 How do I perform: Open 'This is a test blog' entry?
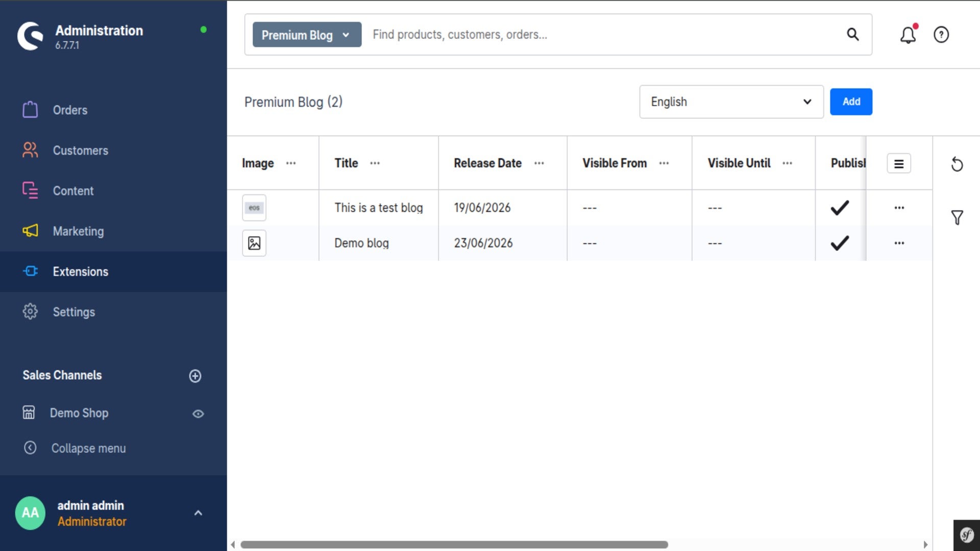(379, 208)
